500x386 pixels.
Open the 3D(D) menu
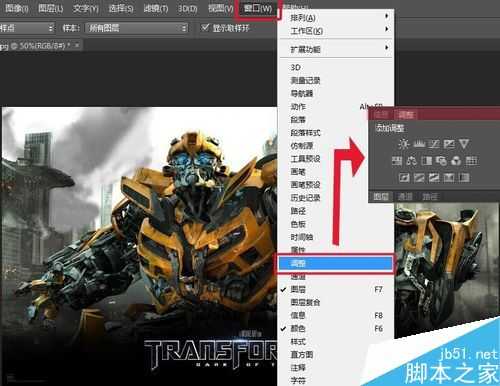[x=187, y=8]
